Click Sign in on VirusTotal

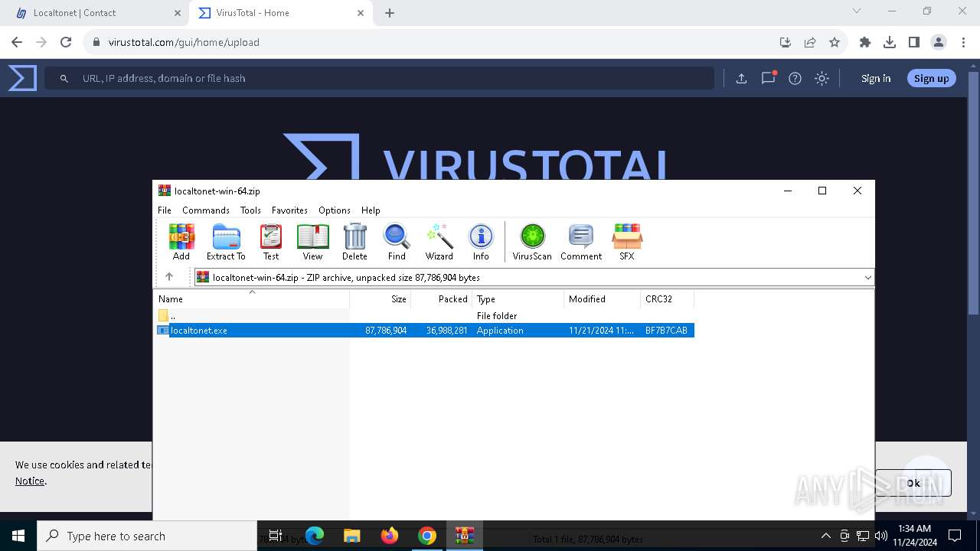coord(876,78)
